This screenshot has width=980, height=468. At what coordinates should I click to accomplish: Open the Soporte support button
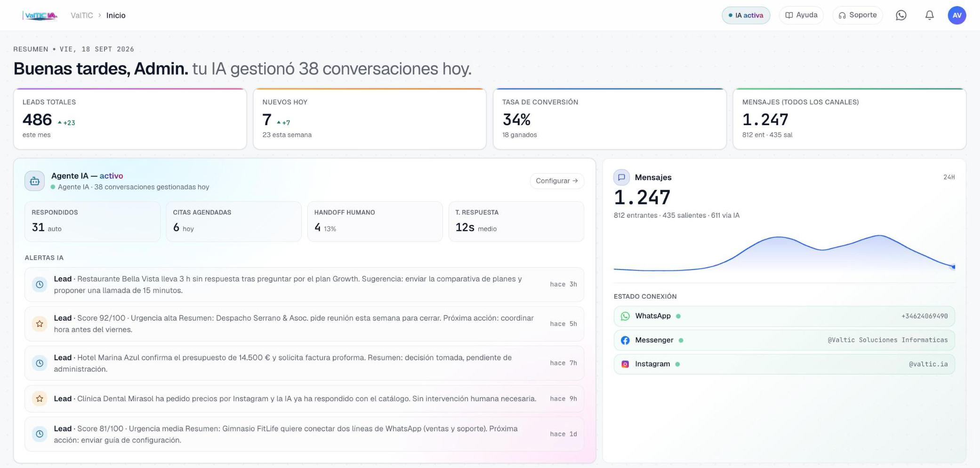coord(858,15)
